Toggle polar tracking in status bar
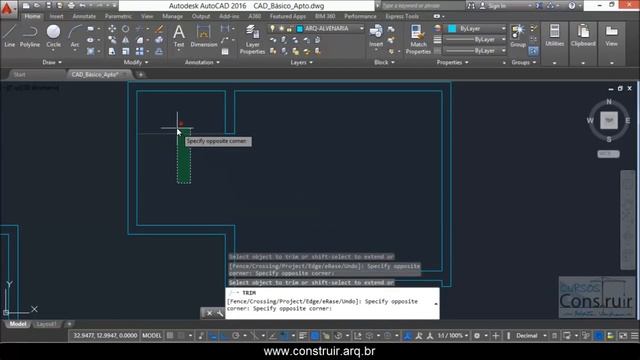The image size is (640, 360). 236,336
